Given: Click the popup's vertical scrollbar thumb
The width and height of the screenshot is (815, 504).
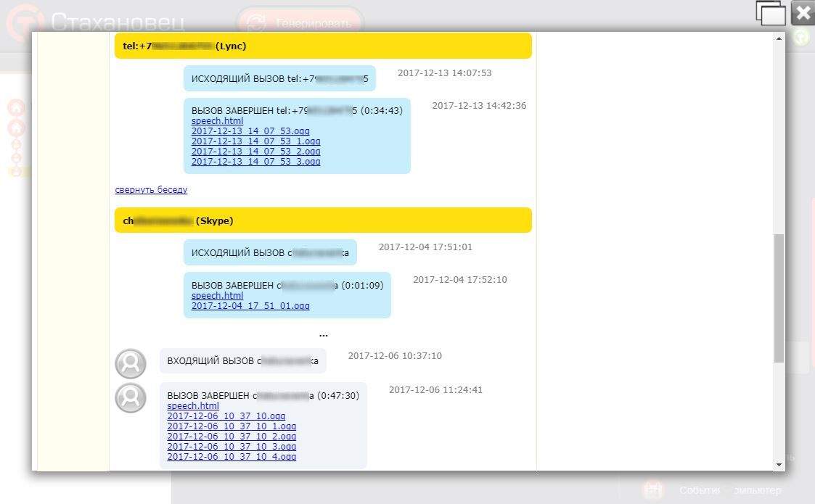Looking at the screenshot, I should pos(779,298).
